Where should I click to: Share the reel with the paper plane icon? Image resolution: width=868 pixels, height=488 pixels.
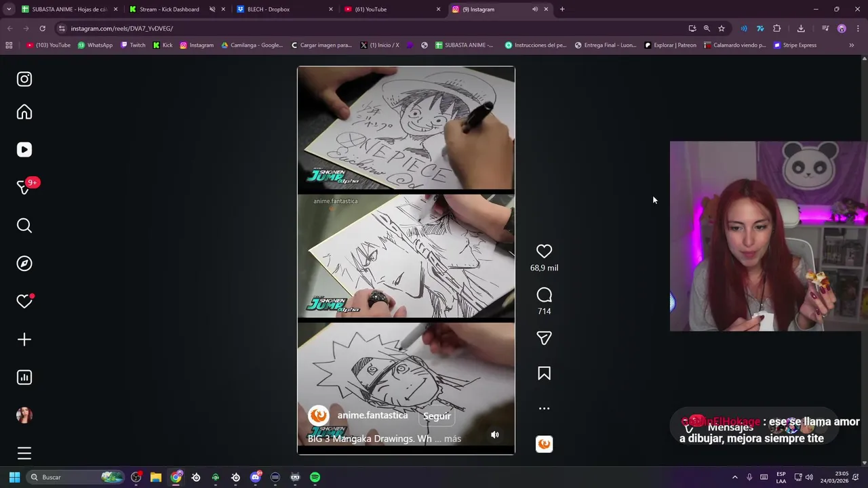[x=544, y=338]
